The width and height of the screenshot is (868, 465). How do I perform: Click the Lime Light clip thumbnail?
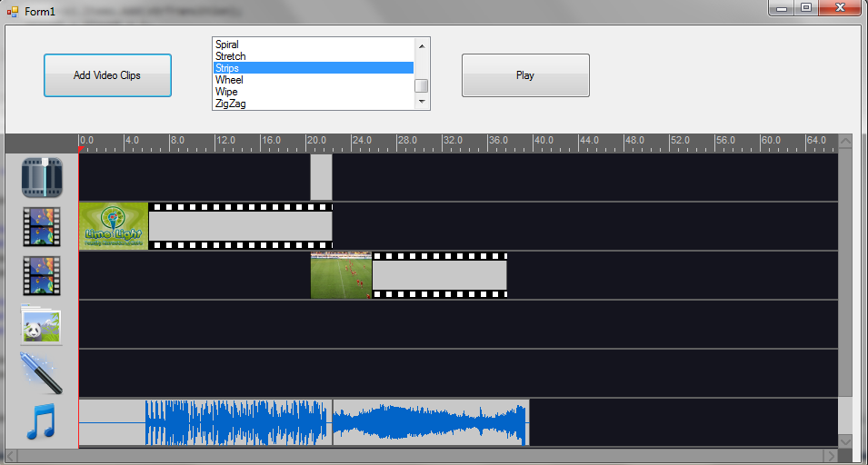tap(114, 225)
